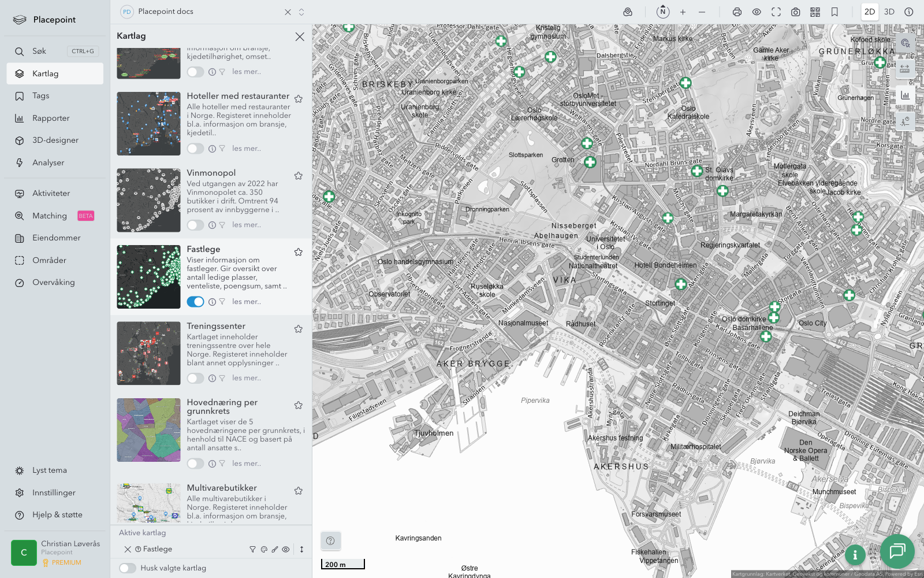Open the chat support bubble

tap(897, 551)
